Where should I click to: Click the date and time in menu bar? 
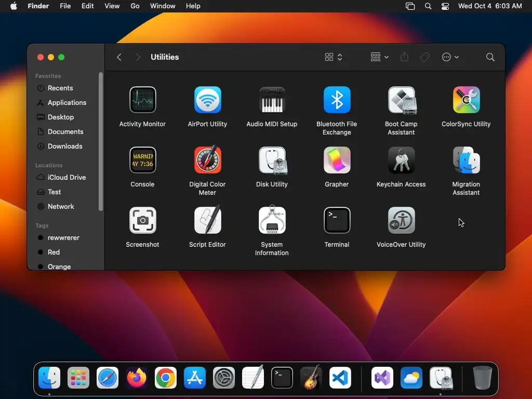click(490, 6)
